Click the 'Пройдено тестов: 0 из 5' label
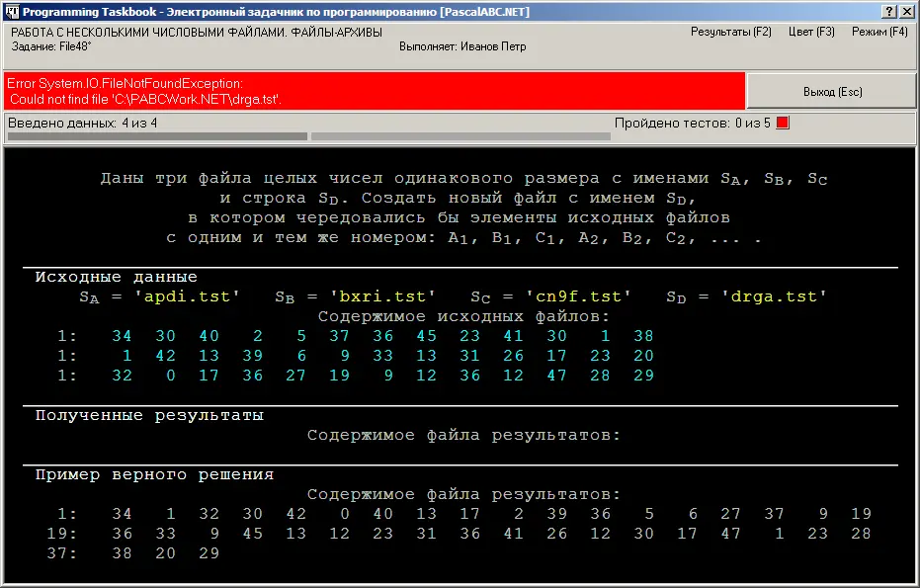This screenshot has height=588, width=920. point(692,124)
